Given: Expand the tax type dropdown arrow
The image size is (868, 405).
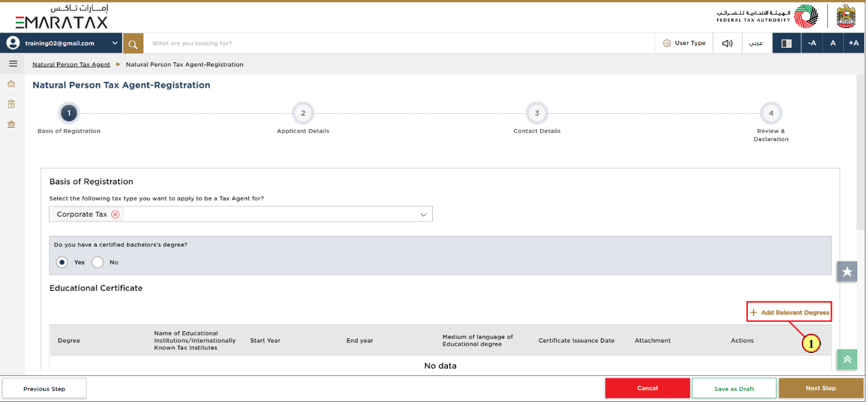Looking at the screenshot, I should point(424,215).
